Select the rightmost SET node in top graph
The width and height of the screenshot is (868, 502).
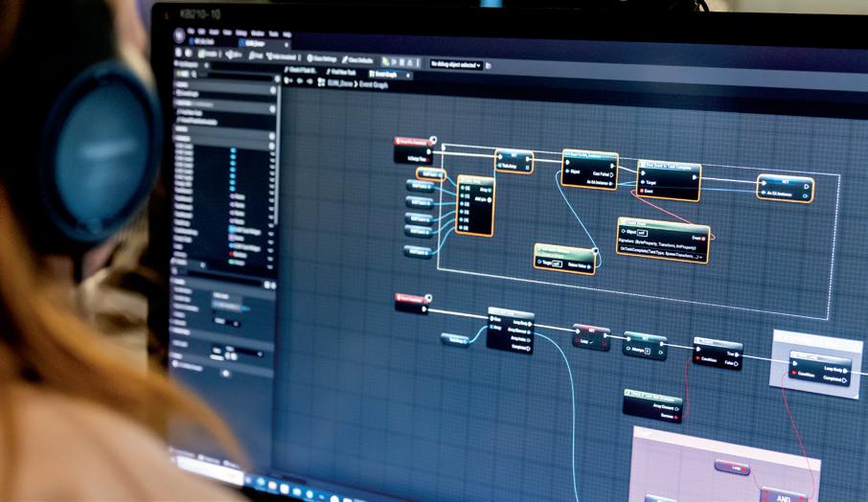[x=785, y=188]
